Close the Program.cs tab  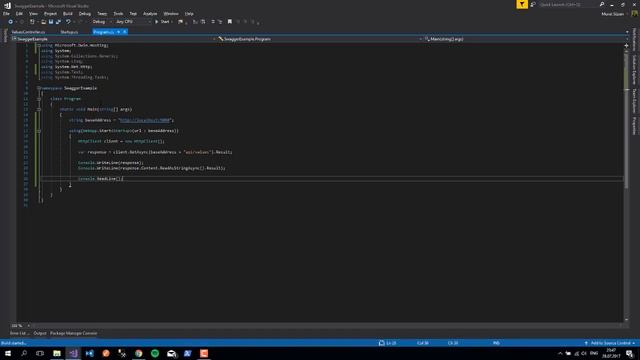point(124,32)
